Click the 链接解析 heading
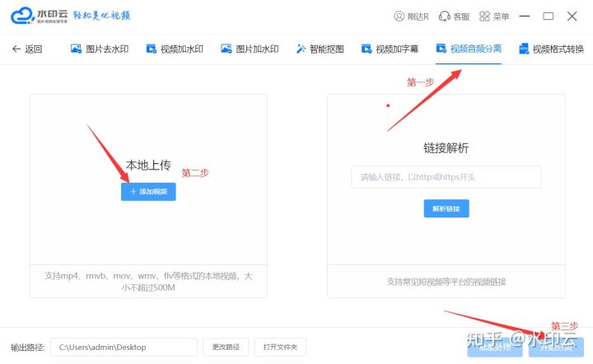593x364 pixels. pyautogui.click(x=446, y=147)
